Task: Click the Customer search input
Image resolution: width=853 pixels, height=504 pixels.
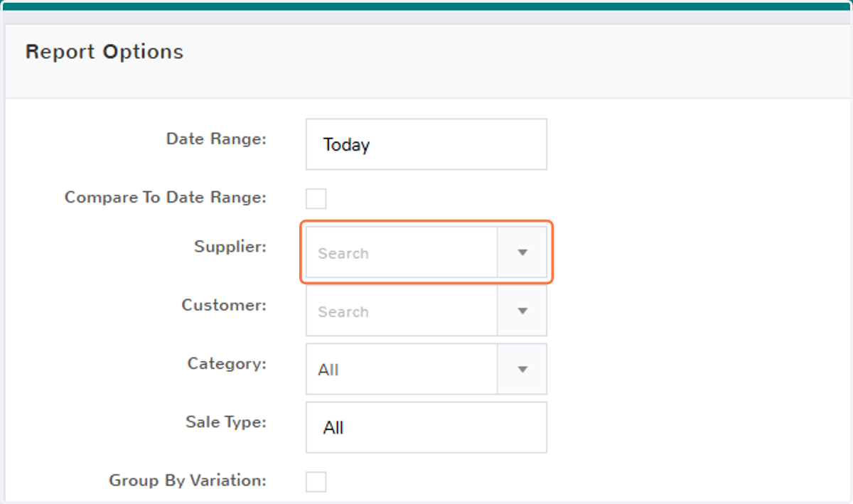Action: pyautogui.click(x=402, y=311)
